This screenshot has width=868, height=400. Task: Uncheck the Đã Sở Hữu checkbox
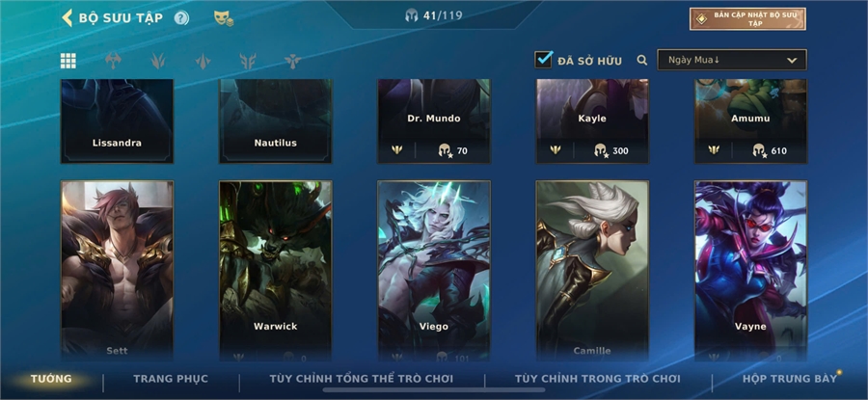click(544, 60)
